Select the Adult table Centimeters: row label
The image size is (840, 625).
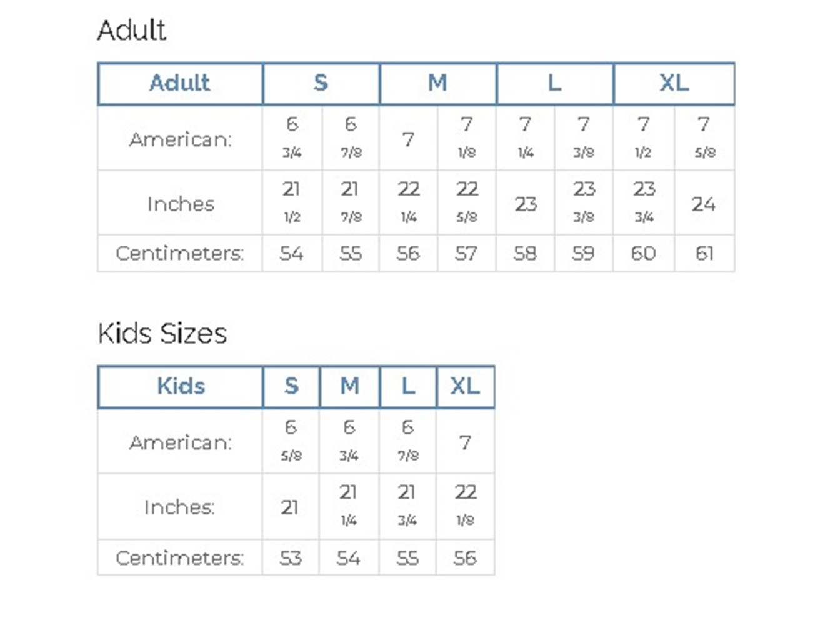pos(180,253)
